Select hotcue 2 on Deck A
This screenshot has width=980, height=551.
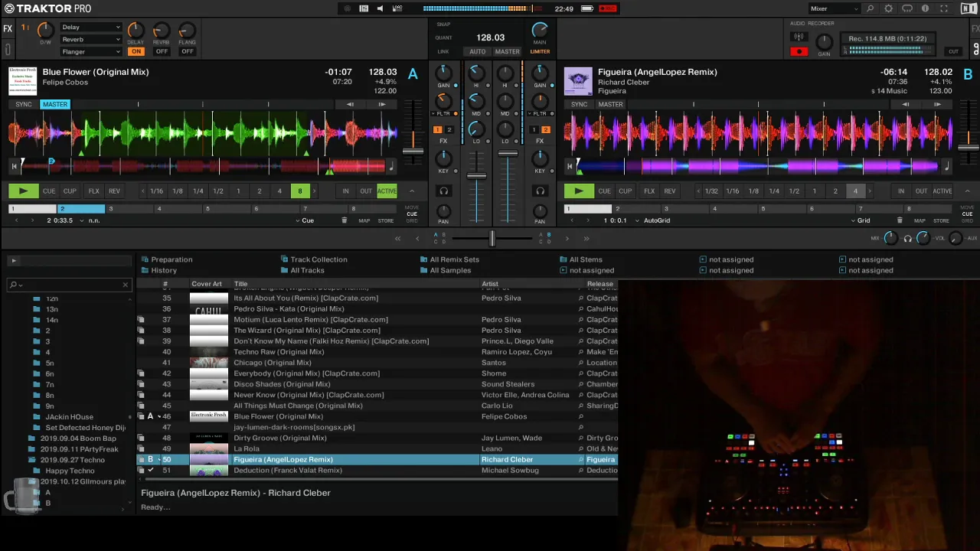81,208
